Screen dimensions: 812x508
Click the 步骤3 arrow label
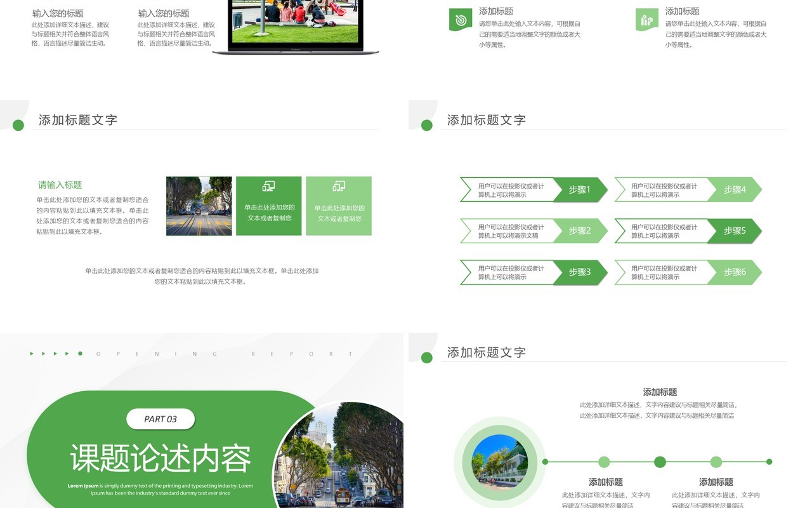[x=580, y=272]
